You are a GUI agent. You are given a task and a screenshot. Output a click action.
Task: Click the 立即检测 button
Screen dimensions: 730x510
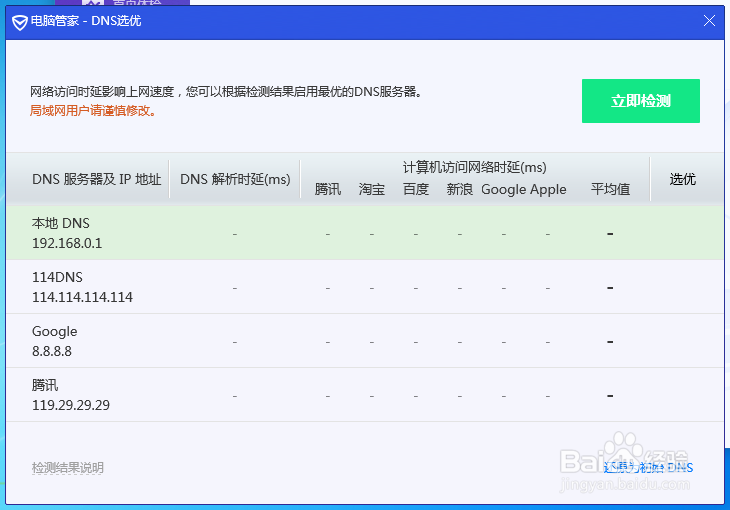(641, 101)
